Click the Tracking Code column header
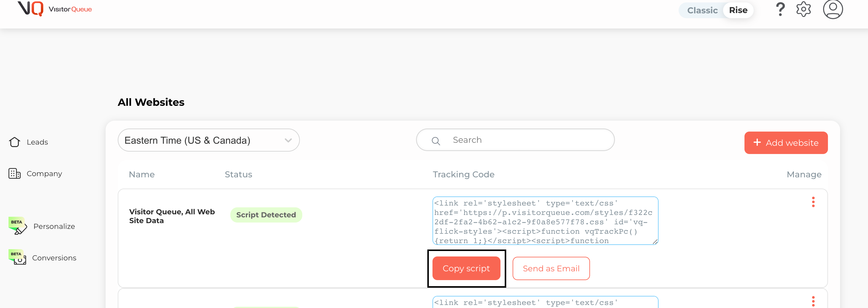The height and width of the screenshot is (308, 868). 463,174
